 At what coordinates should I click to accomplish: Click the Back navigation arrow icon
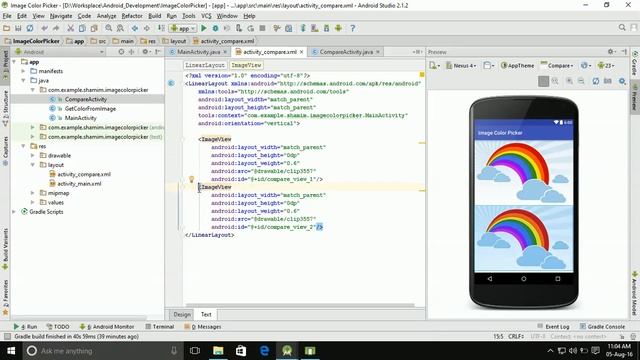(x=135, y=28)
